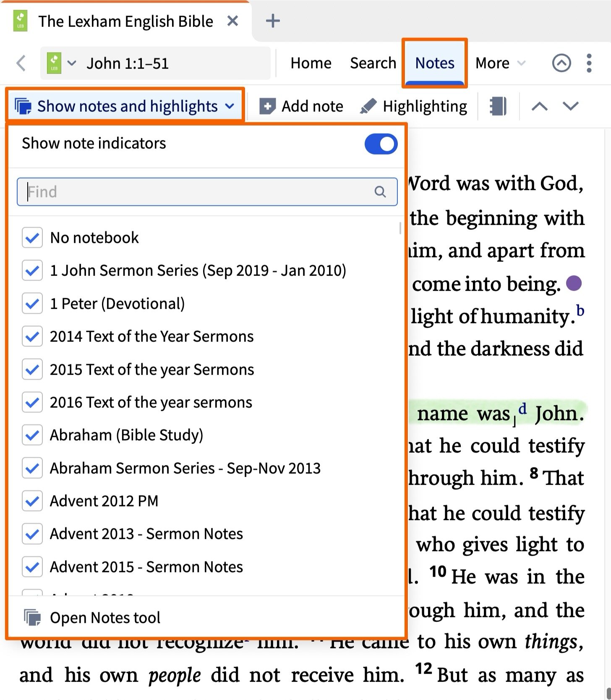Uncheck No notebook
The width and height of the screenshot is (611, 700).
(32, 238)
